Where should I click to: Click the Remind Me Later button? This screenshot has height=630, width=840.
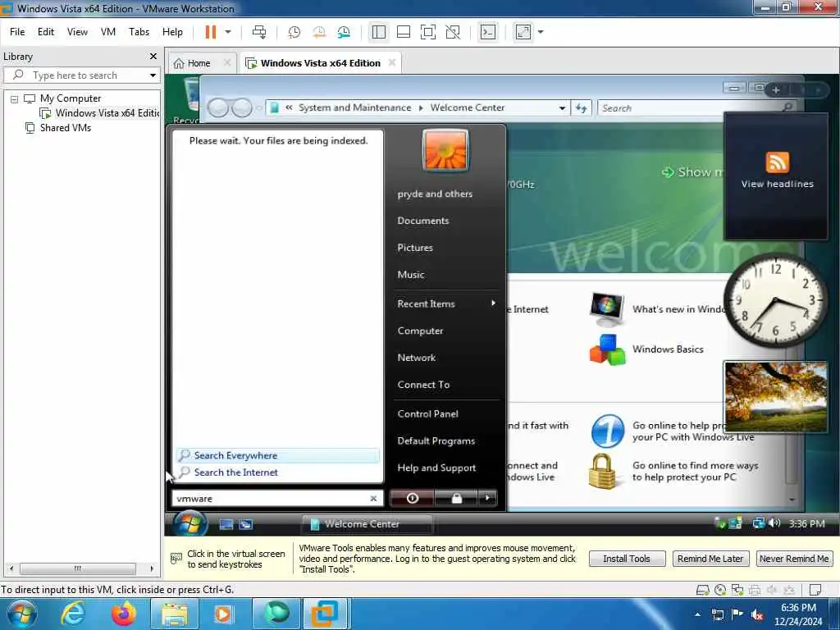[710, 559]
